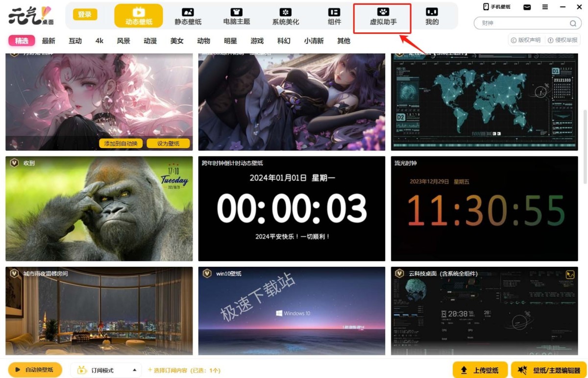Open the hamburger main menu
Viewport: 588px width, 378px height.
pyautogui.click(x=545, y=7)
